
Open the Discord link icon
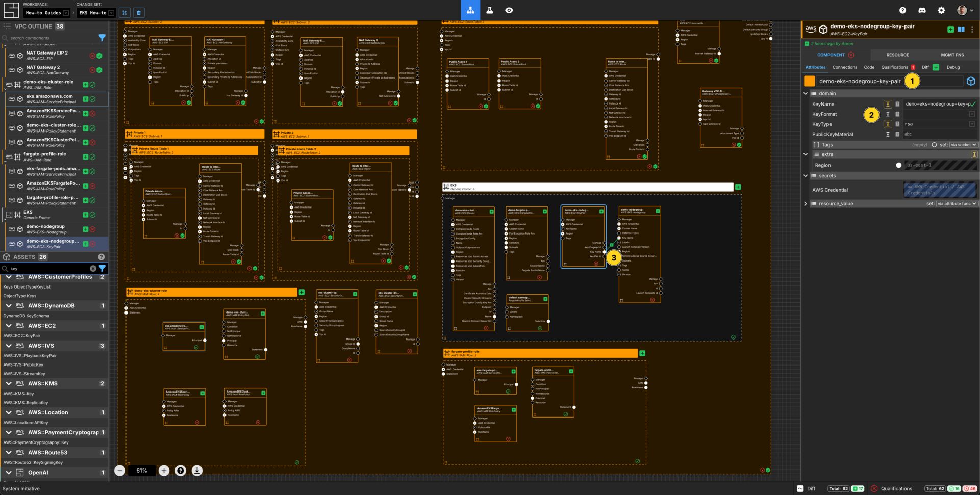point(922,10)
